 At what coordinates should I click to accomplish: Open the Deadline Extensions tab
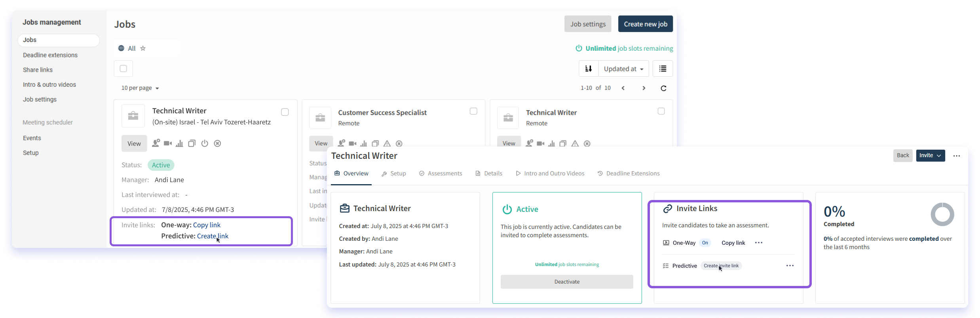629,173
